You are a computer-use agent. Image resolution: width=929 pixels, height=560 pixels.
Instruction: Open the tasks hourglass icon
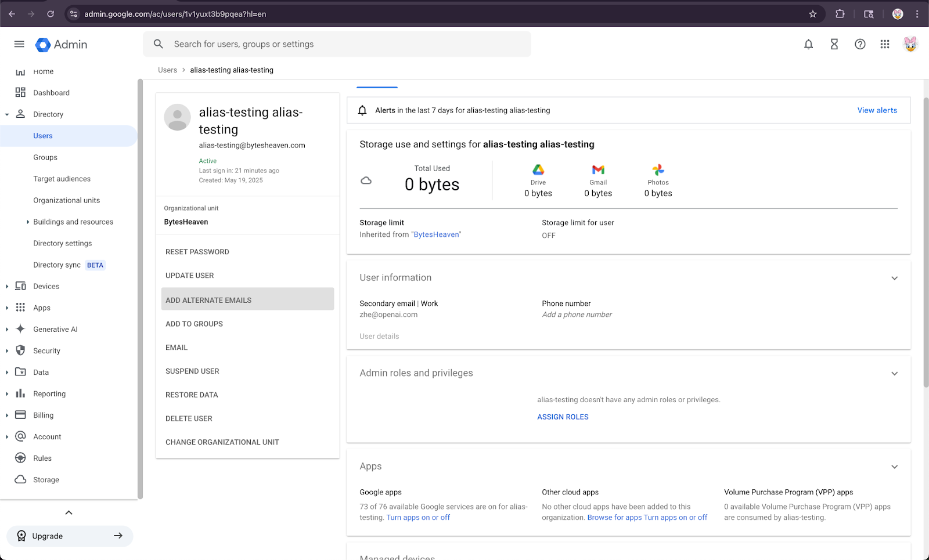click(834, 44)
